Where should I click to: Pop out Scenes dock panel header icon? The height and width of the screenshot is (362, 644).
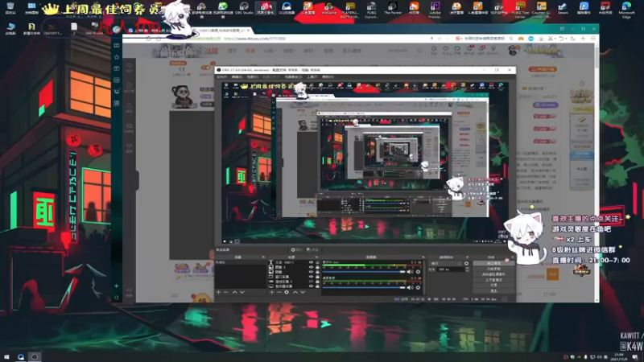click(264, 257)
